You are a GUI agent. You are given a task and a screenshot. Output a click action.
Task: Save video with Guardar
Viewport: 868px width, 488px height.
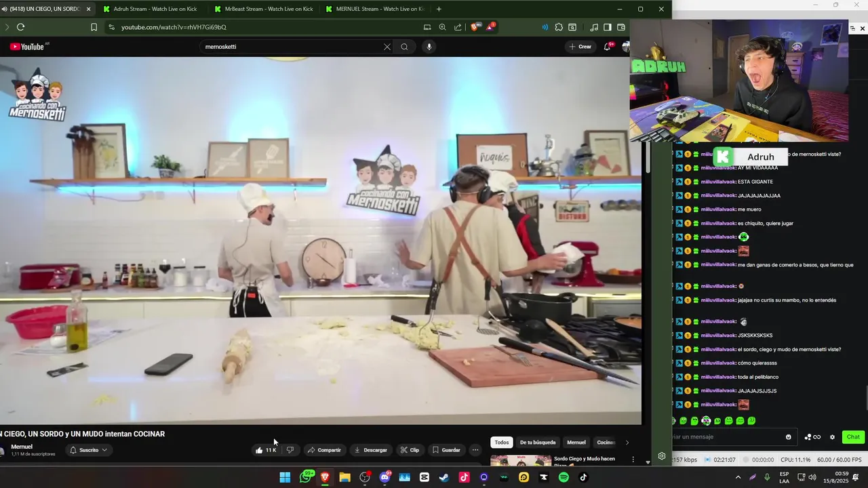(x=446, y=450)
